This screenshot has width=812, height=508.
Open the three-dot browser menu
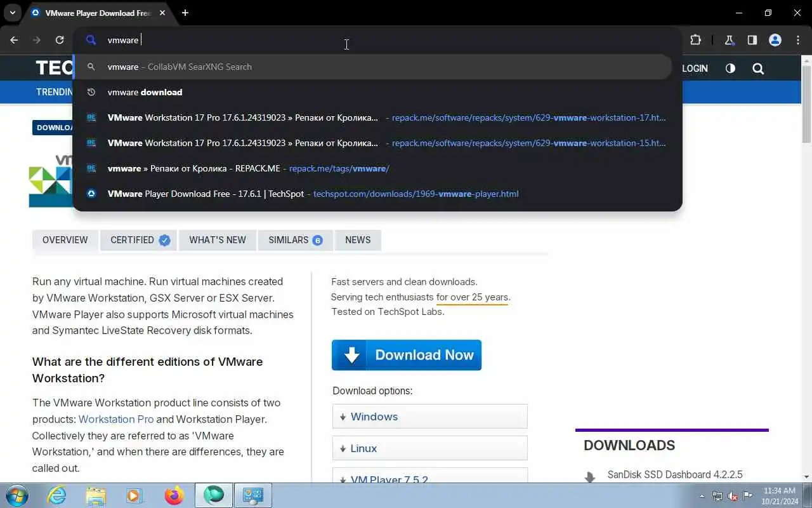[797, 40]
